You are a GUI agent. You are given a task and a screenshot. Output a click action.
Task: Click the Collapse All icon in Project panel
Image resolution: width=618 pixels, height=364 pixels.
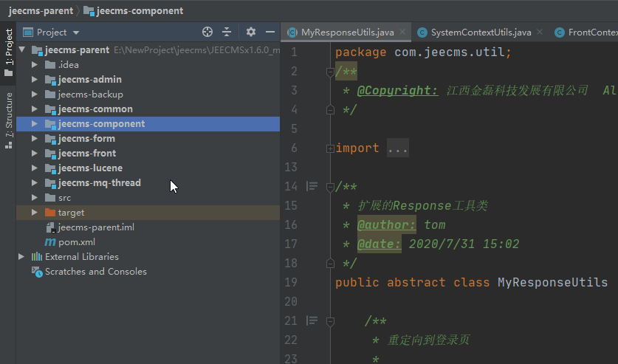pyautogui.click(x=227, y=32)
